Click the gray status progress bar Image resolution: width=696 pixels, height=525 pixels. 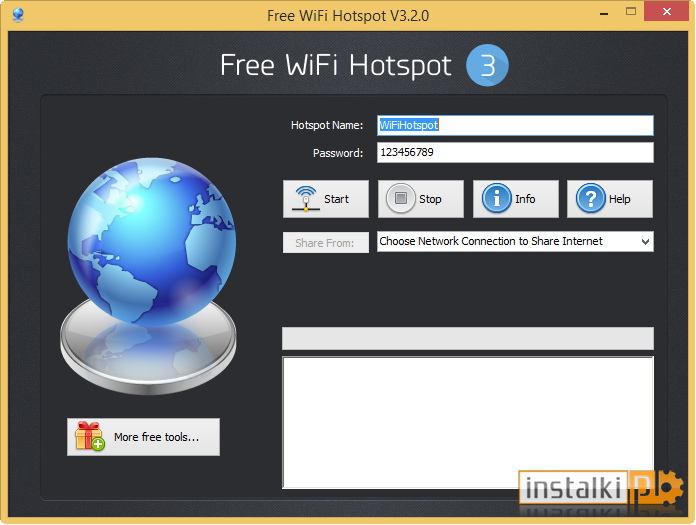[x=468, y=339]
